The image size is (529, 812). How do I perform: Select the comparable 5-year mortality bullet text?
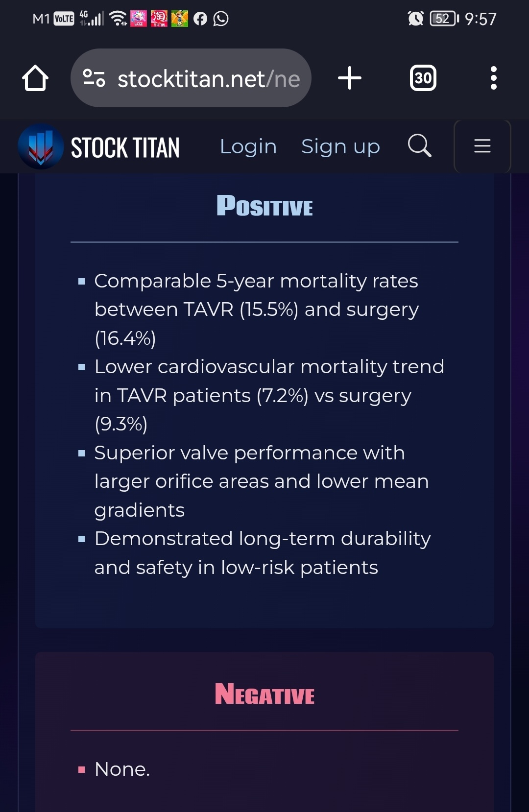click(257, 310)
